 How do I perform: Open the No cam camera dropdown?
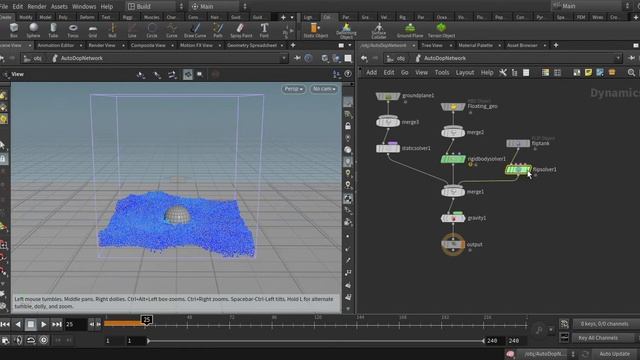coord(324,89)
